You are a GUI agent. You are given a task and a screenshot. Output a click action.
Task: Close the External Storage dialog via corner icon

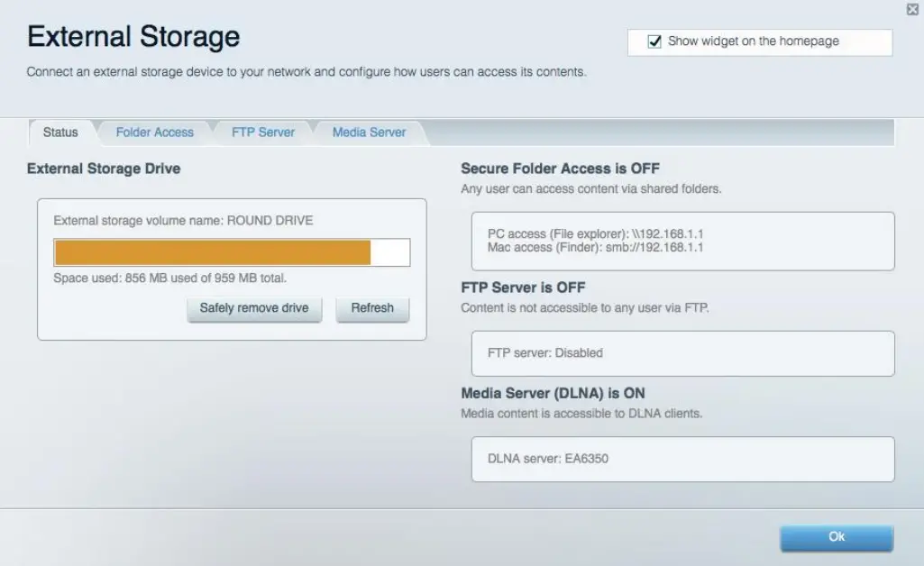912,9
